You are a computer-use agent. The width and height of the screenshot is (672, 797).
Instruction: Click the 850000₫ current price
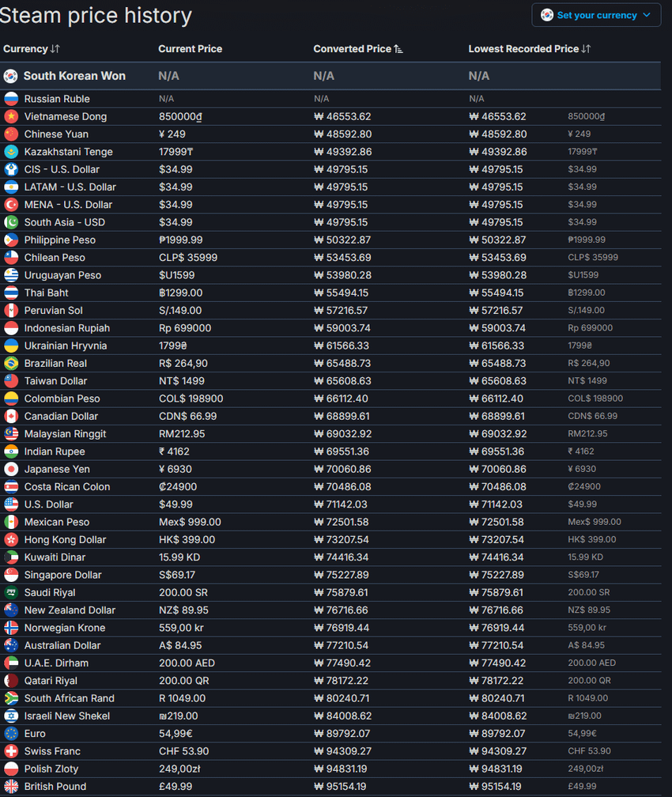[x=180, y=116]
